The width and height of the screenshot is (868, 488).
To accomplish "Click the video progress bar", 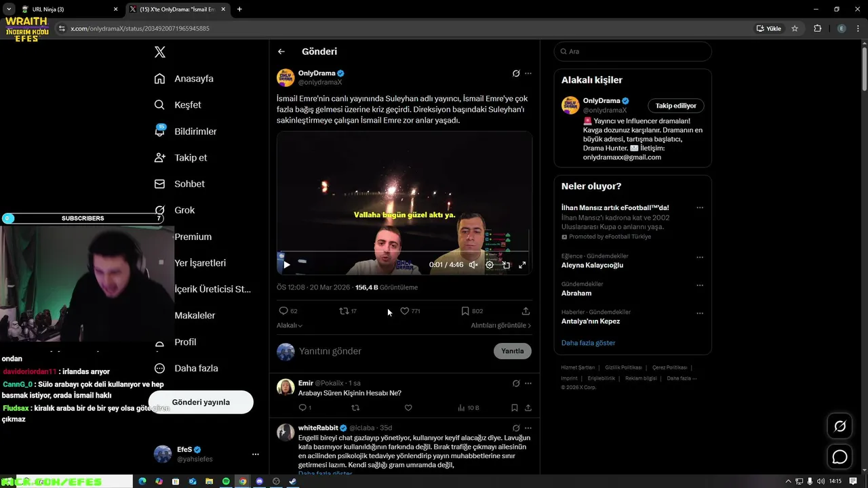I will tap(404, 251).
